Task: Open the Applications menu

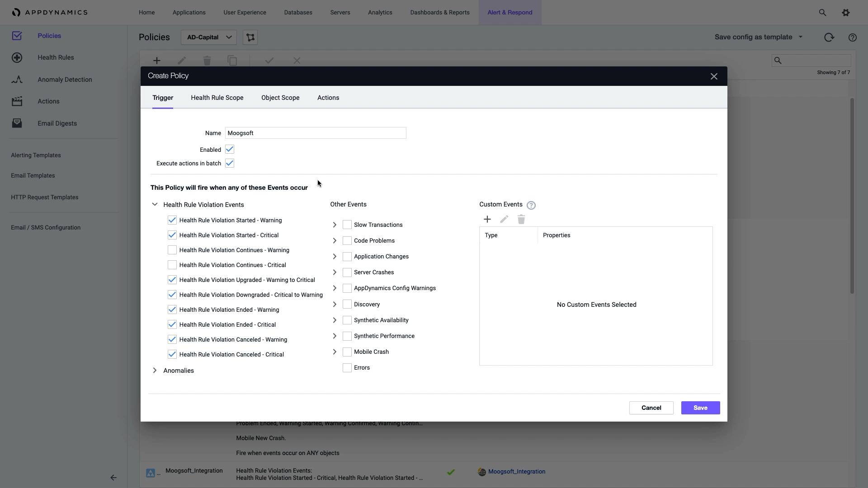Action: (x=189, y=13)
